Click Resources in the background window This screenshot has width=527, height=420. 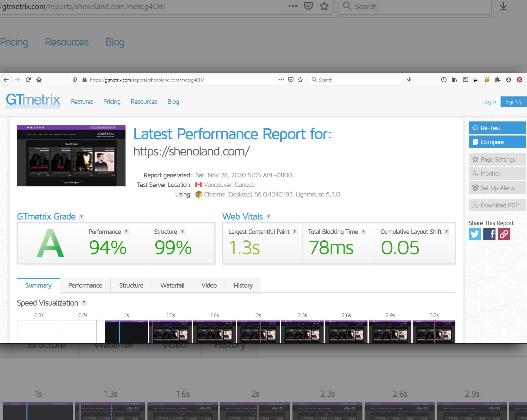(x=67, y=42)
